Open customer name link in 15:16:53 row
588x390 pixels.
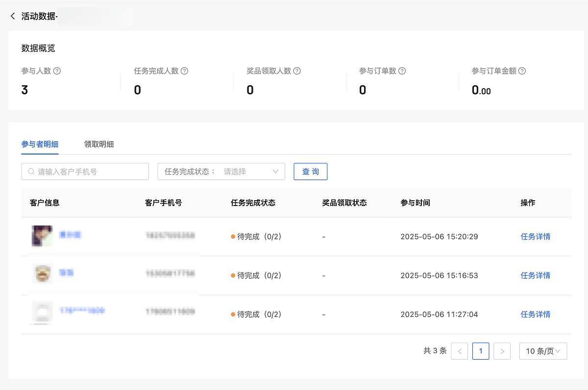point(66,272)
